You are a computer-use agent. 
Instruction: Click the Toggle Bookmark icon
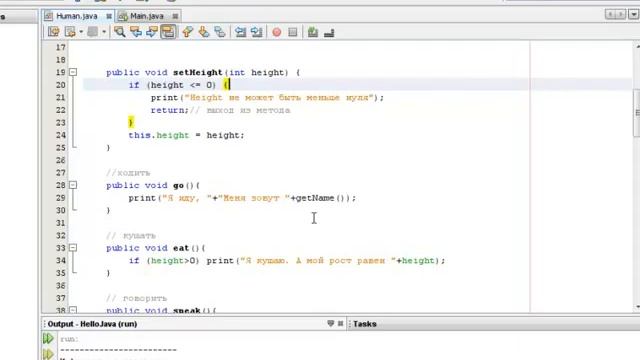pyautogui.click(x=220, y=32)
